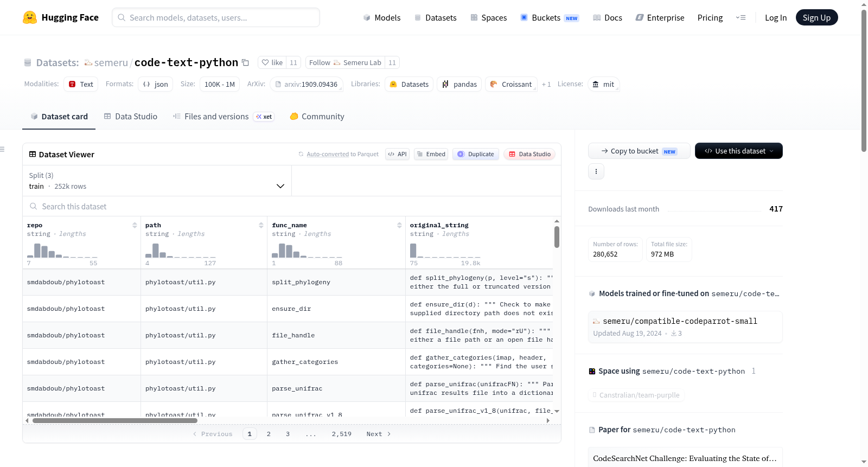Go to Datasets in top navigation
This screenshot has width=868, height=467.
point(435,17)
